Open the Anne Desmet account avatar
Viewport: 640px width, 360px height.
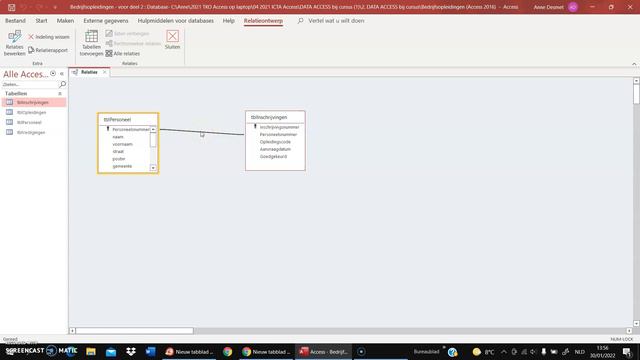pos(573,7)
